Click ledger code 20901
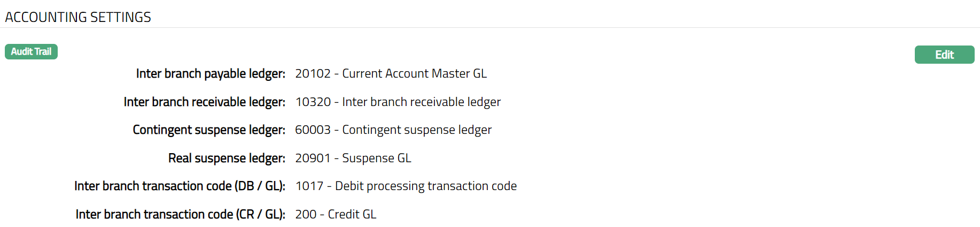Viewport: 980px width, 227px height. pyautogui.click(x=313, y=158)
